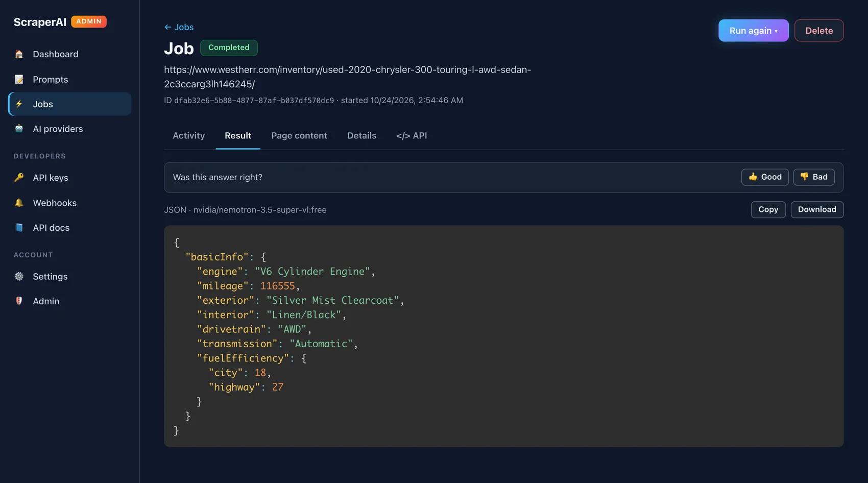
Task: Select the Result tab
Action: click(x=238, y=136)
